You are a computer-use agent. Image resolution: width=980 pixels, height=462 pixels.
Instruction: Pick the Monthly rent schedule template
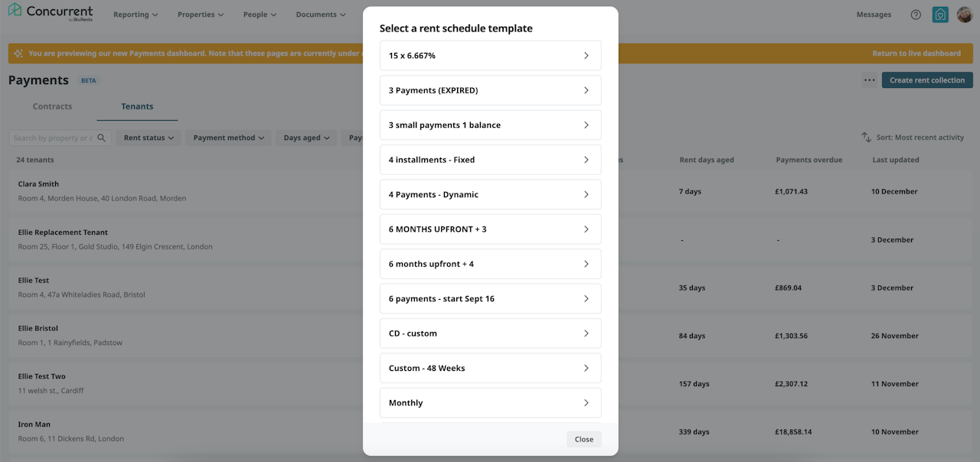490,403
